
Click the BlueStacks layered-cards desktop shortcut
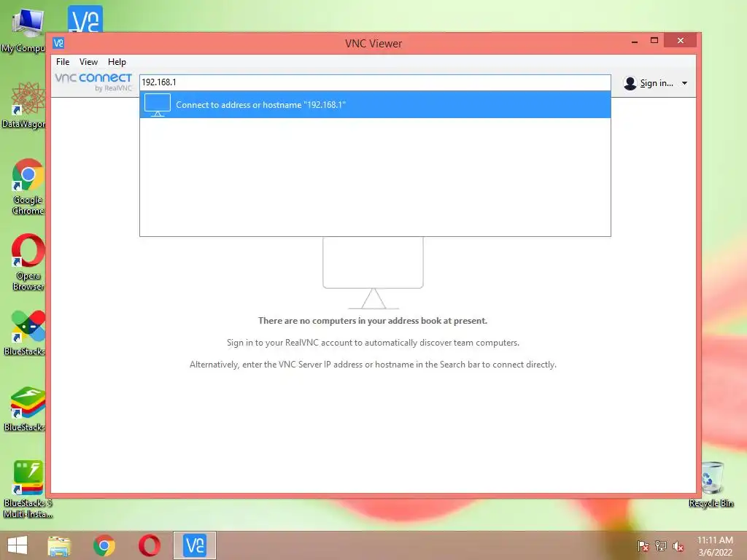click(x=26, y=408)
